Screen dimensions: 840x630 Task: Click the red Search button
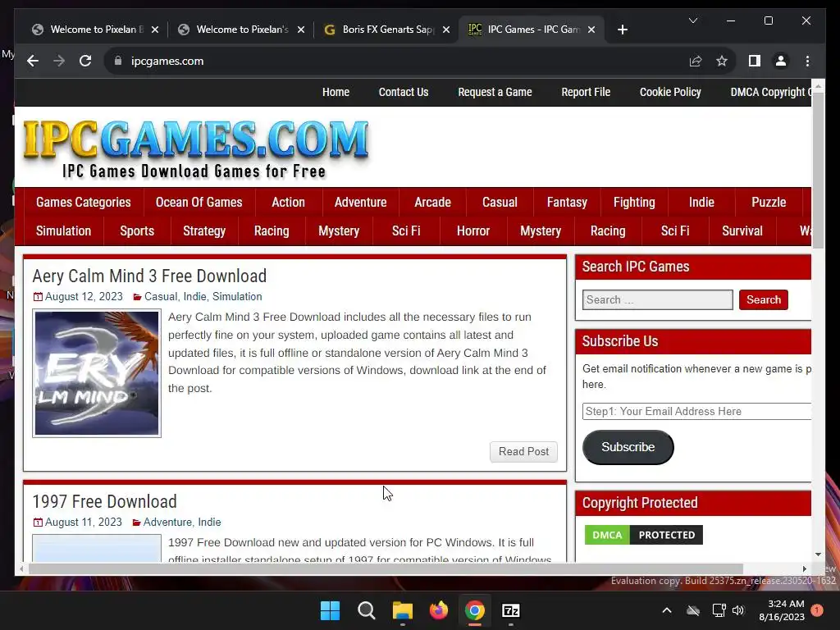[x=764, y=299]
